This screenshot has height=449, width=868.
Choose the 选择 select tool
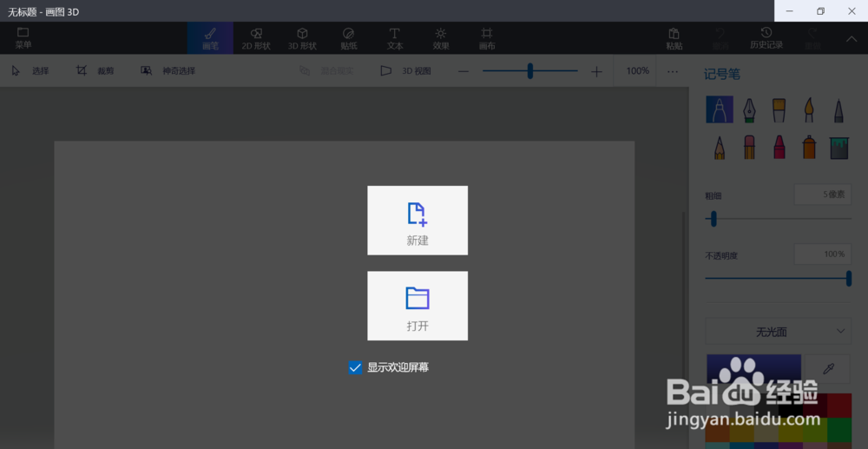30,71
